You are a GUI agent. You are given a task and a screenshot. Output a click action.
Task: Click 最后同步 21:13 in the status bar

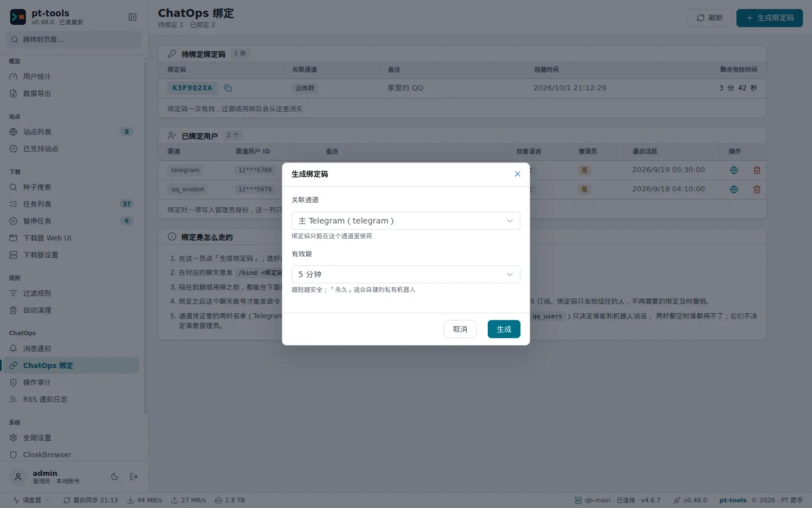click(x=91, y=500)
